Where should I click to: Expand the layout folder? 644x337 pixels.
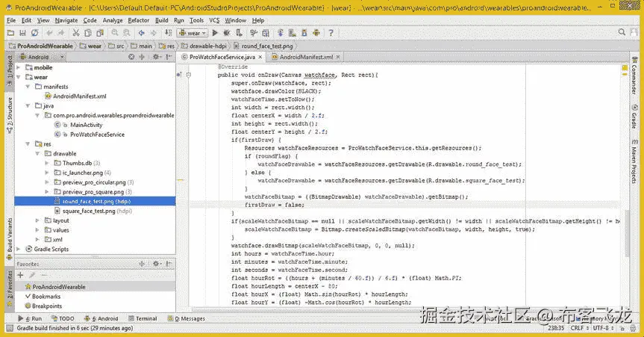(x=37, y=220)
